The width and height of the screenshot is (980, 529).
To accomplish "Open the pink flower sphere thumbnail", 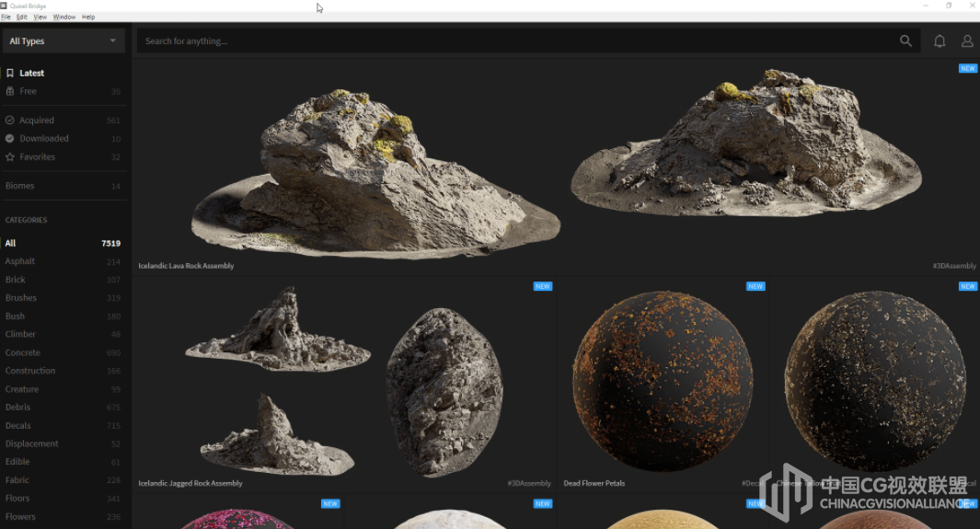I will pyautogui.click(x=237, y=518).
